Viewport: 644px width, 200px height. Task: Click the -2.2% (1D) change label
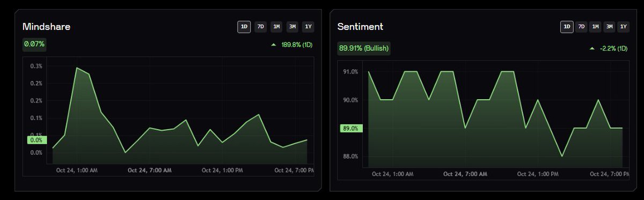tap(613, 48)
